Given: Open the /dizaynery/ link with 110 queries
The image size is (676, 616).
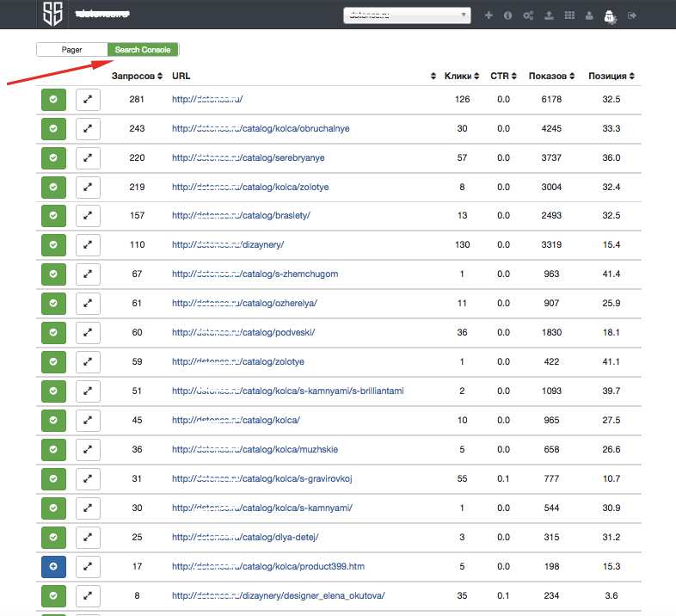Looking at the screenshot, I should [228, 244].
